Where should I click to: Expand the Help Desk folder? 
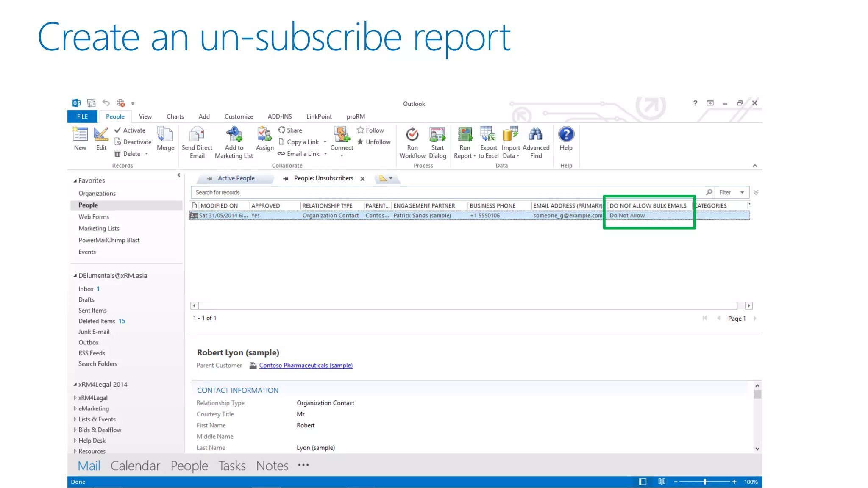[x=75, y=441]
